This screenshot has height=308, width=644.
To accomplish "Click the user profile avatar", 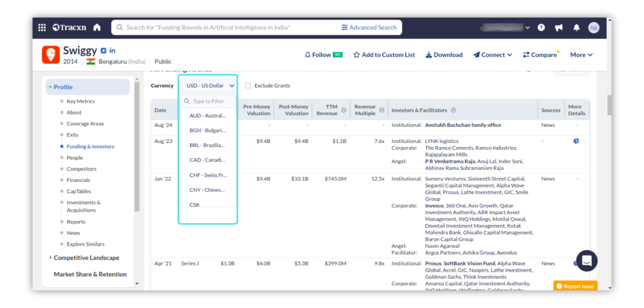I will point(594,28).
